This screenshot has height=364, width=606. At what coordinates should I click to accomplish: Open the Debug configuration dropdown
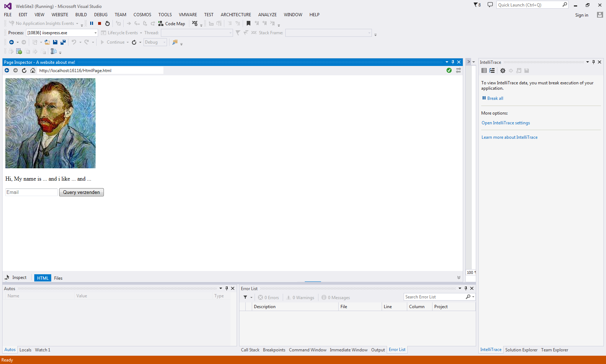164,42
